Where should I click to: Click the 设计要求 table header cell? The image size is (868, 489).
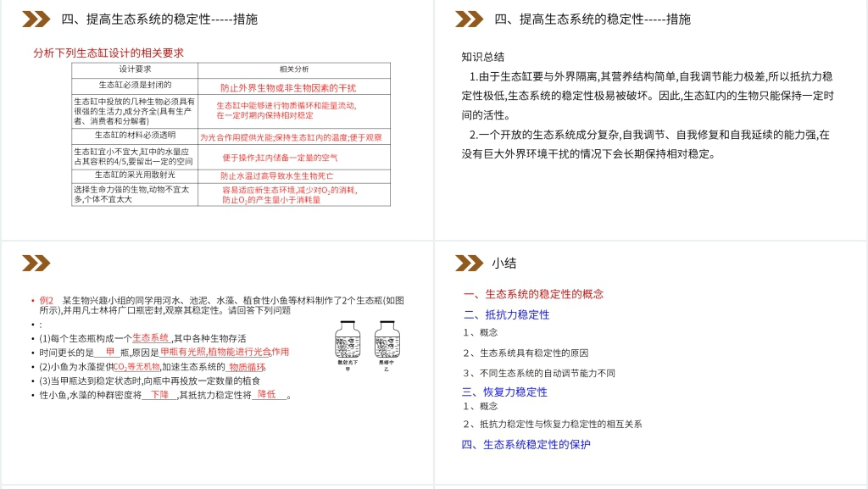[x=136, y=69]
